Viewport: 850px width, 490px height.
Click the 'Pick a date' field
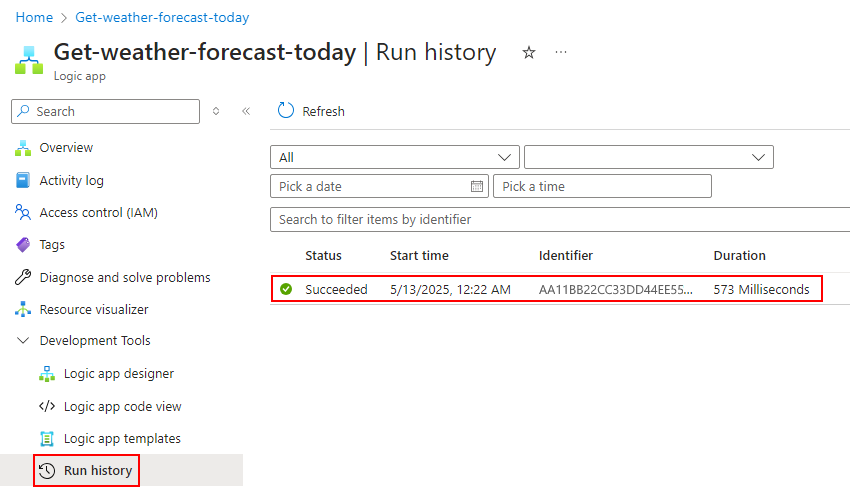click(x=379, y=186)
